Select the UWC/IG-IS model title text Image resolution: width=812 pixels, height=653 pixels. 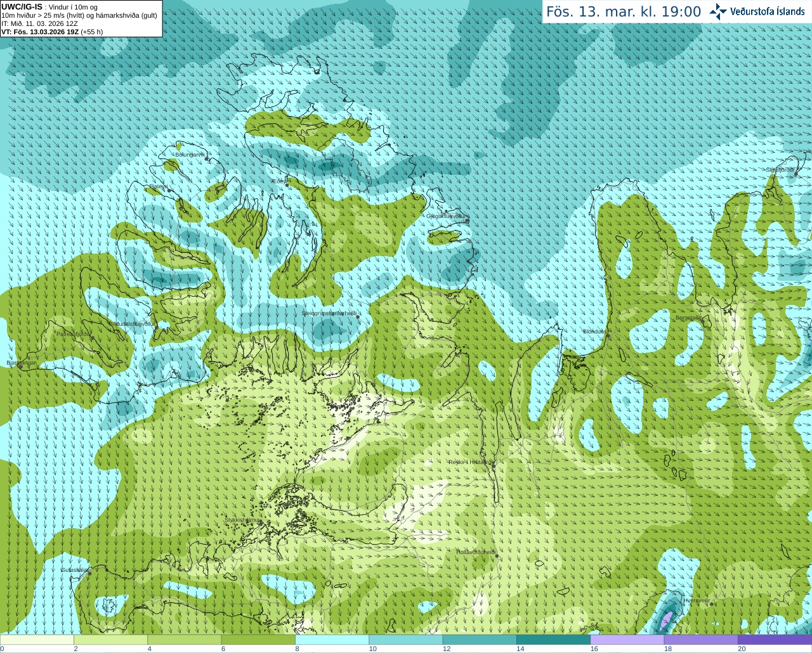22,6
